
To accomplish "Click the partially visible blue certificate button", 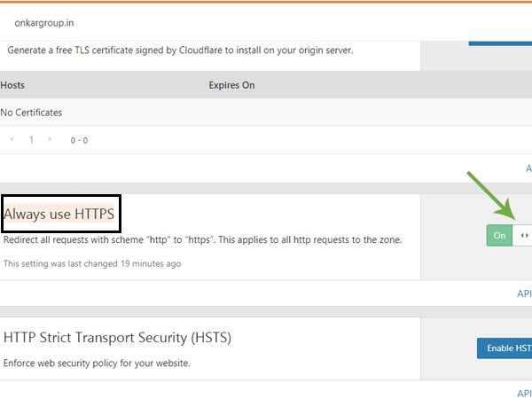I will point(500,43).
